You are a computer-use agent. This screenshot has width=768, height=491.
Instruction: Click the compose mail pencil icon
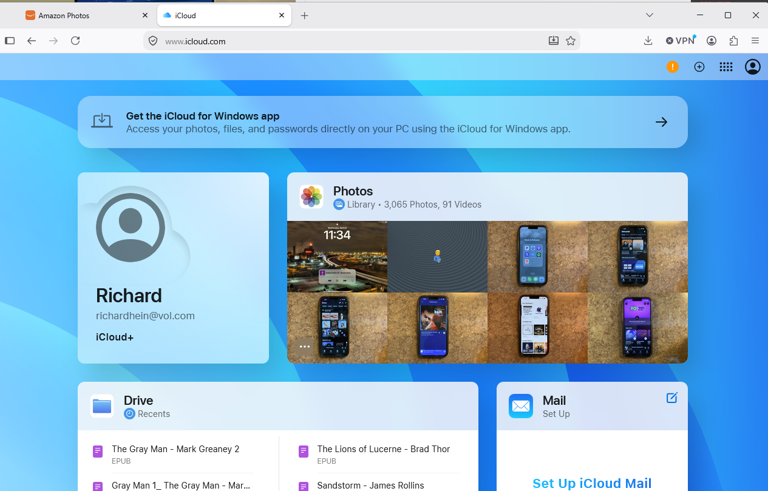(672, 398)
